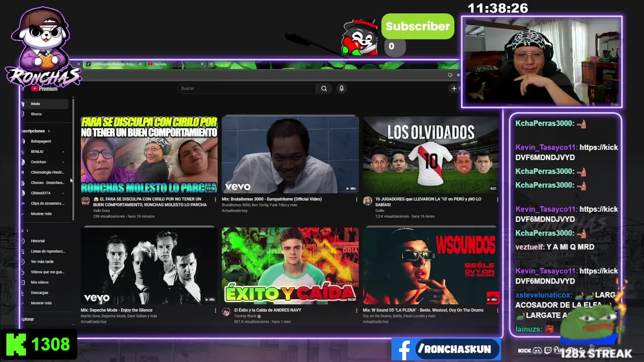Expand the Suscripciones section chevron

49,131
